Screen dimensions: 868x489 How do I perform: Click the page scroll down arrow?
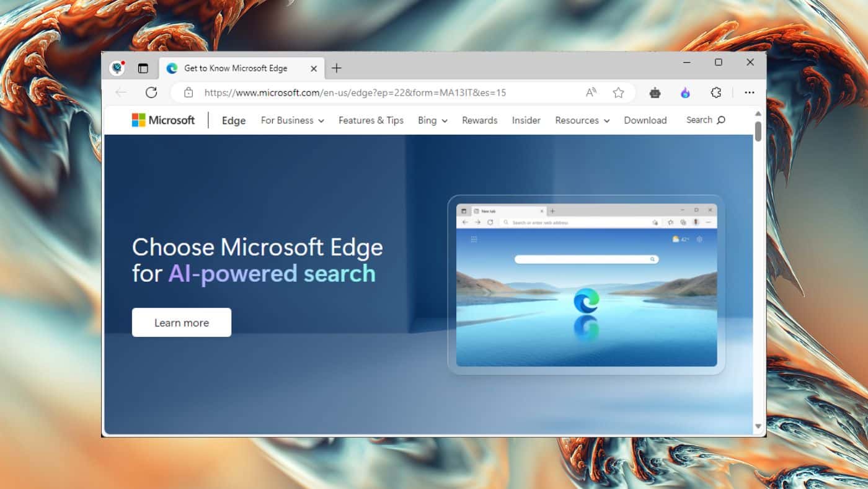pyautogui.click(x=758, y=426)
